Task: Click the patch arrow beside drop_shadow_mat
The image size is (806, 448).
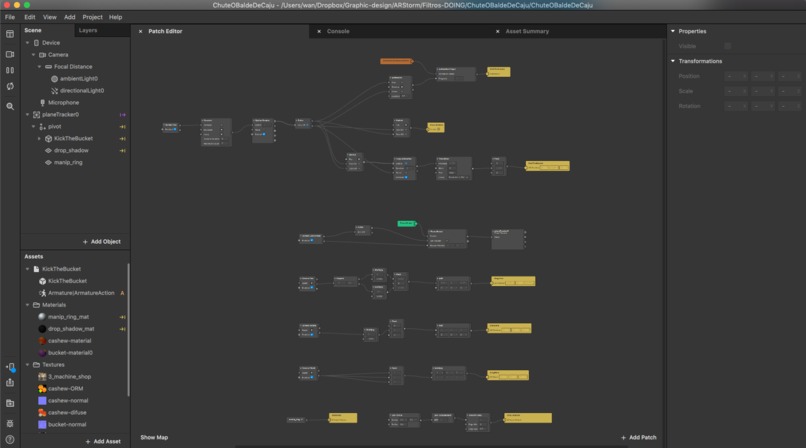Action: (122, 329)
